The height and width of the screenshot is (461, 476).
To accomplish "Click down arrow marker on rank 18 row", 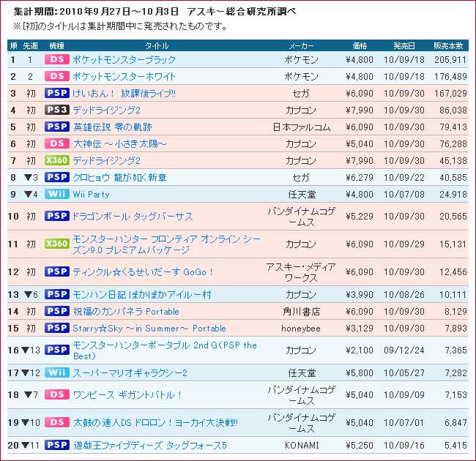I will coord(28,395).
